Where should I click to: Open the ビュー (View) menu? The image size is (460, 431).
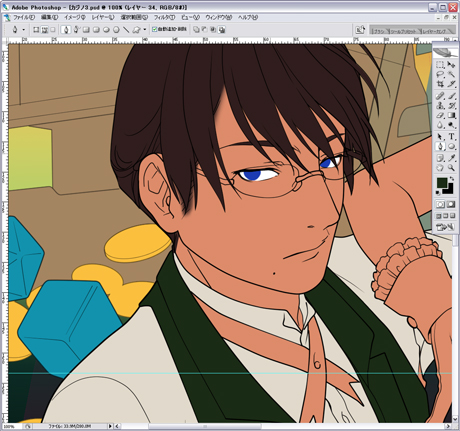(x=190, y=17)
